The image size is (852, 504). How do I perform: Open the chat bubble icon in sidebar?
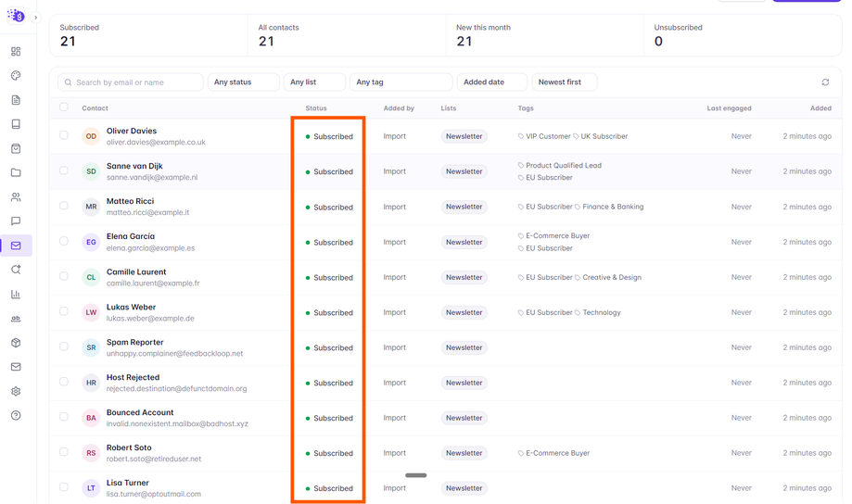(16, 221)
